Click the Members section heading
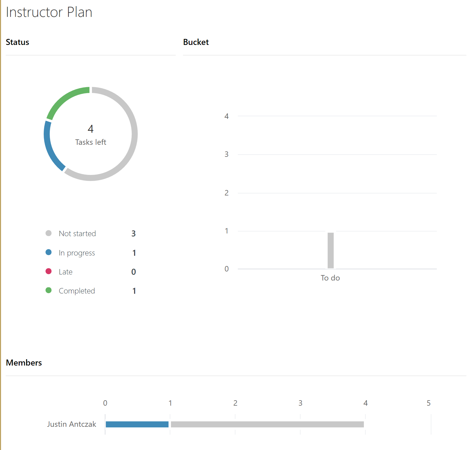 (x=24, y=363)
